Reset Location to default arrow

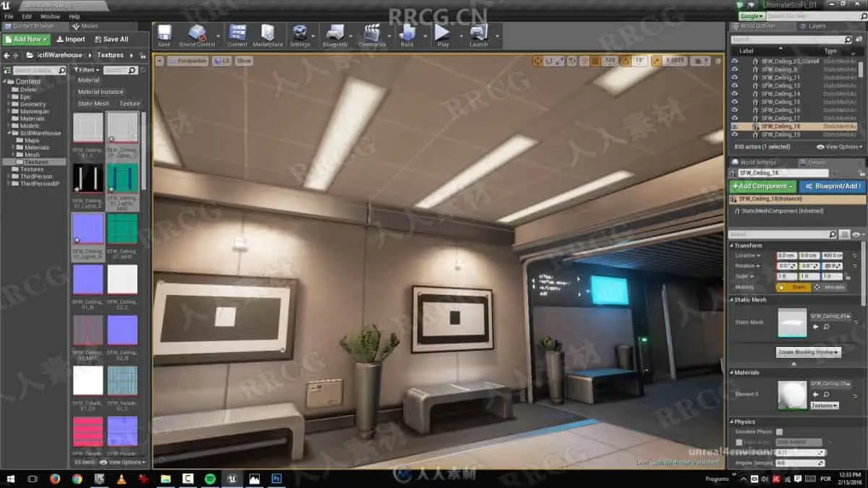click(855, 256)
